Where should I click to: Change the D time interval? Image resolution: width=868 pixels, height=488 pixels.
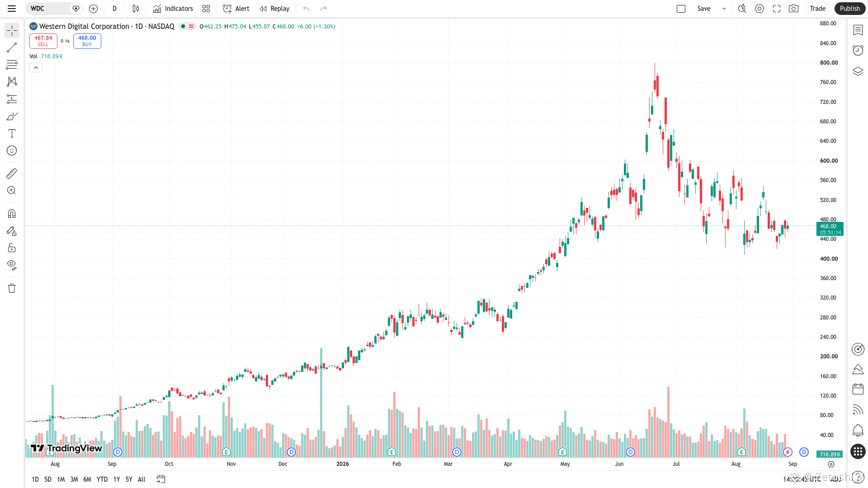(x=114, y=9)
